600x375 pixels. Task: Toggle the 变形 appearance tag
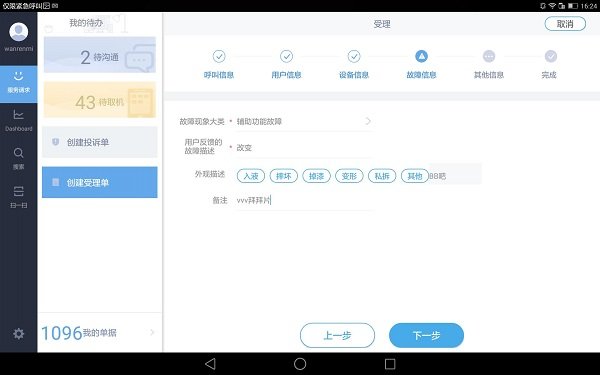point(349,176)
